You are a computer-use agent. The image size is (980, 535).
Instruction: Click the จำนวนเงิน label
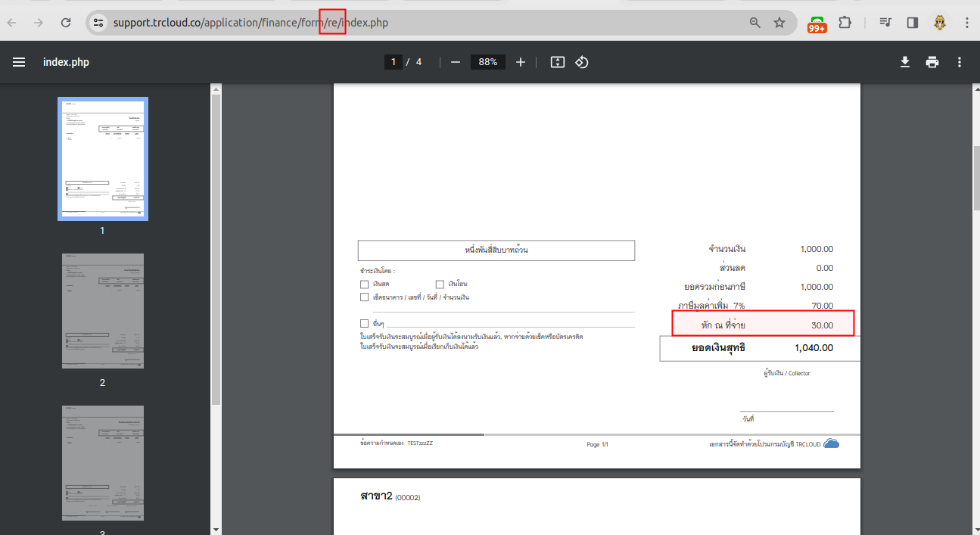tap(727, 249)
